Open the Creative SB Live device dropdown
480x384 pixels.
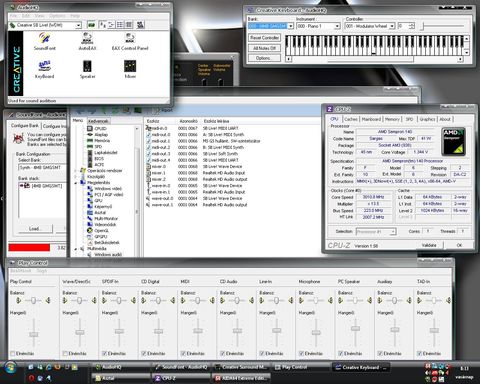point(78,25)
